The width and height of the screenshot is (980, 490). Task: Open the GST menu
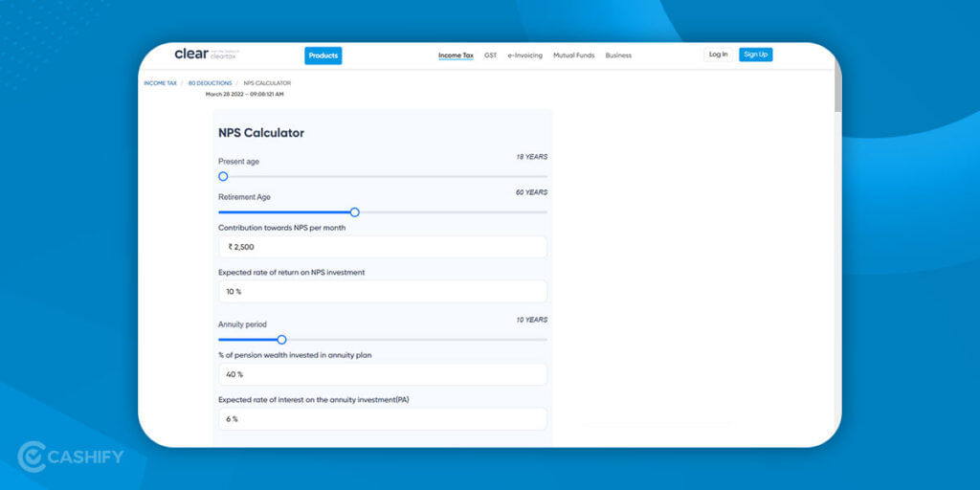click(x=491, y=56)
